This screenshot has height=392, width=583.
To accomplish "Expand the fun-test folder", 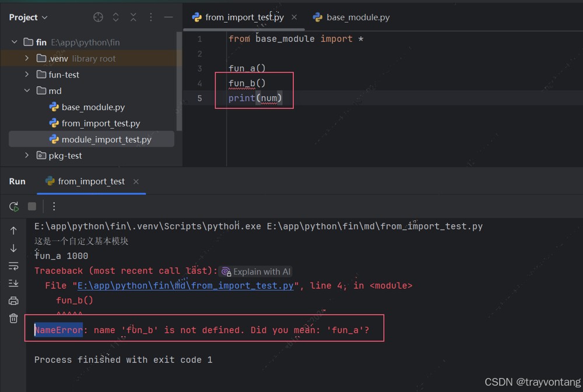I will [x=27, y=75].
